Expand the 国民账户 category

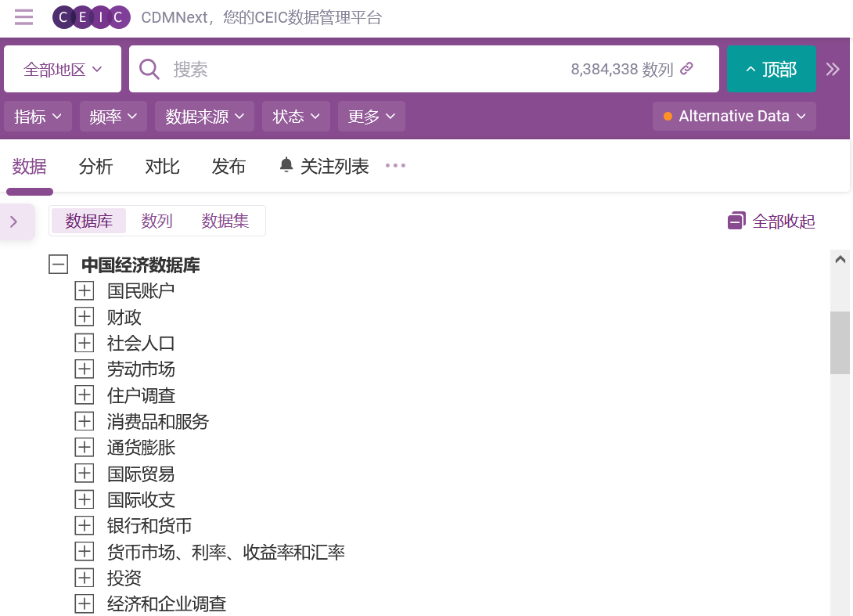pos(84,290)
